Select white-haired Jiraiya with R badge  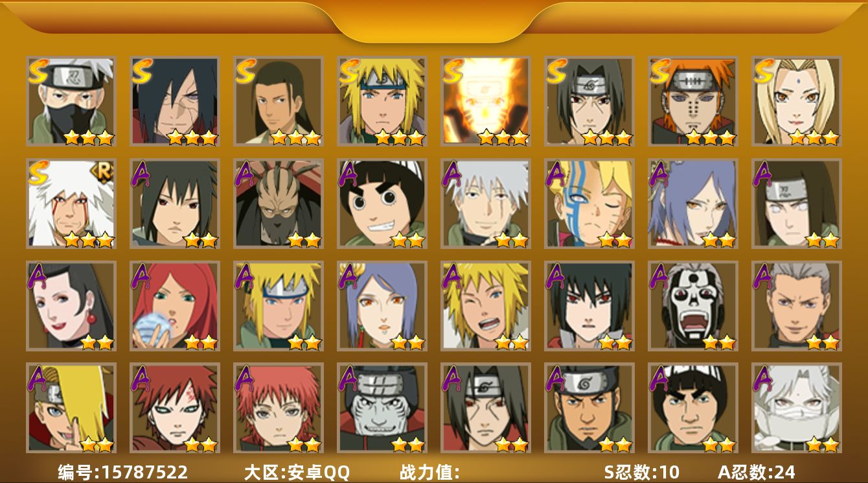pyautogui.click(x=71, y=204)
